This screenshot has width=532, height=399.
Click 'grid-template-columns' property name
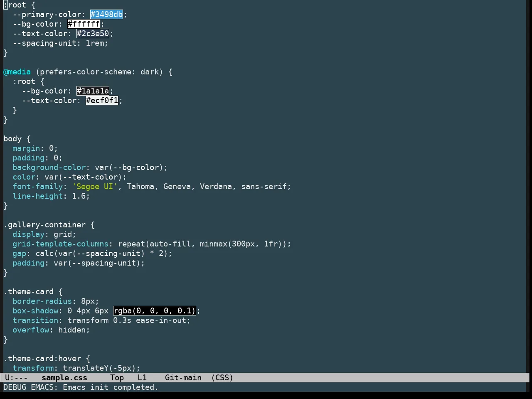[x=60, y=244]
